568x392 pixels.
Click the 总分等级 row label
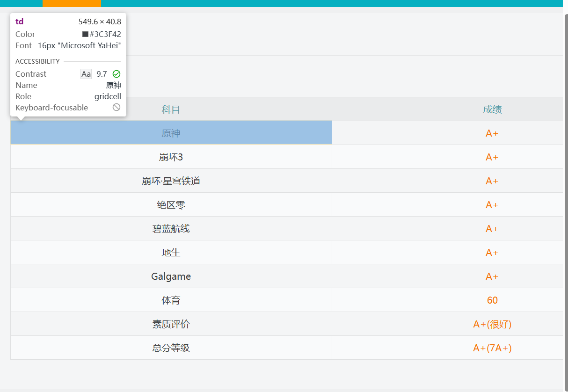tap(171, 348)
